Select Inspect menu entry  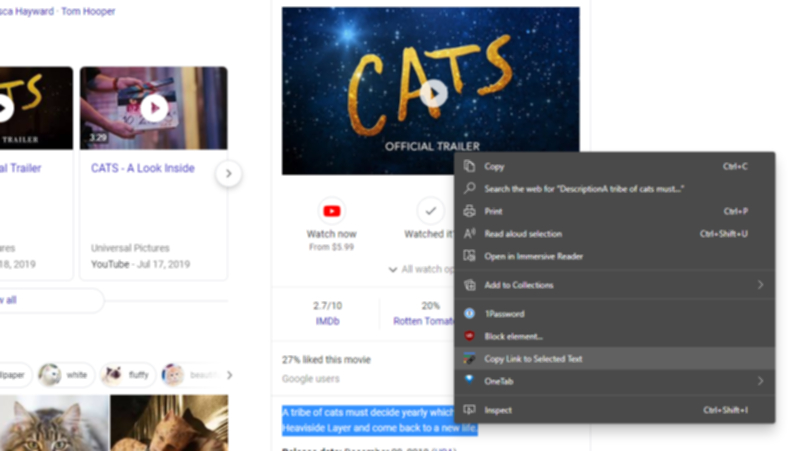[615, 410]
